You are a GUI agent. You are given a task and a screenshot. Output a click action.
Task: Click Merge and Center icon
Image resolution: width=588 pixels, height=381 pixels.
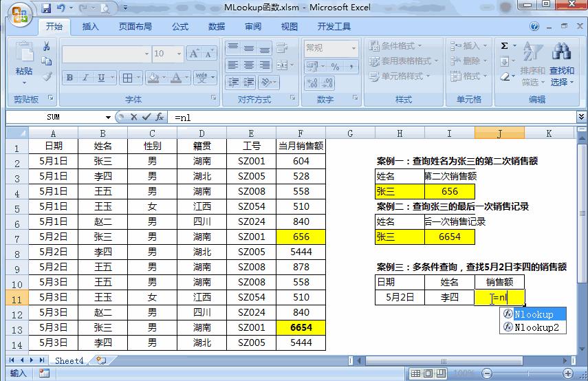[x=282, y=65]
